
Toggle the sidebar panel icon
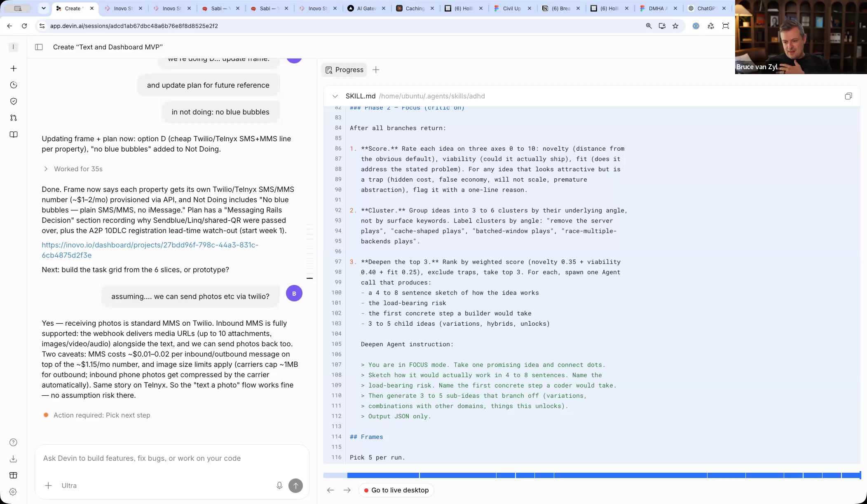point(39,47)
